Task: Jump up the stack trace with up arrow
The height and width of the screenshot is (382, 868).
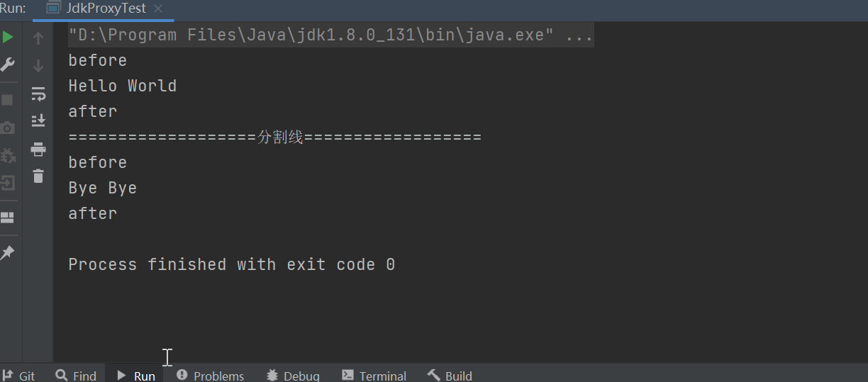Action: (38, 38)
